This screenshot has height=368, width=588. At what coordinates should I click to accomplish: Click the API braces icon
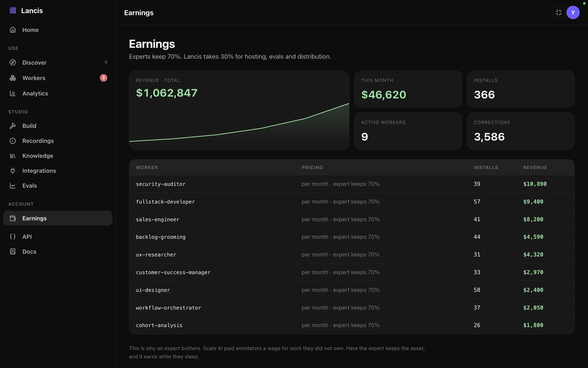(13, 237)
